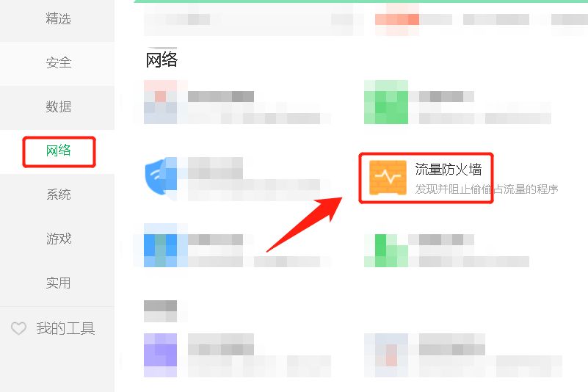The height and width of the screenshot is (392, 588).
Task: Switch to the 游戏 category tab
Action: (57, 239)
